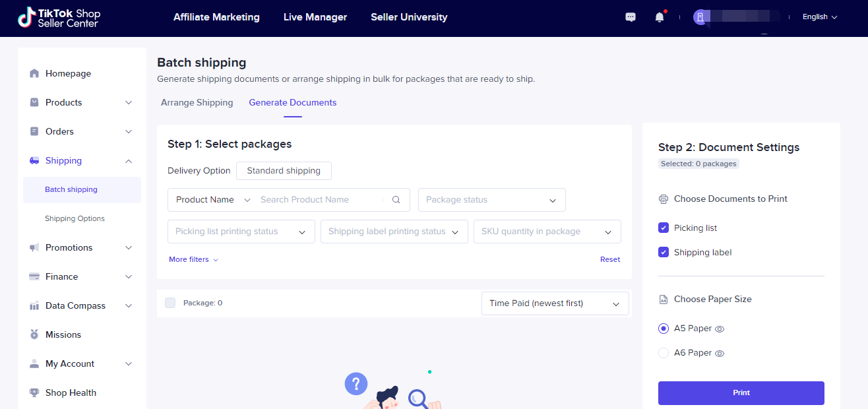Switch to the Arrange Shipping tab

pyautogui.click(x=197, y=102)
